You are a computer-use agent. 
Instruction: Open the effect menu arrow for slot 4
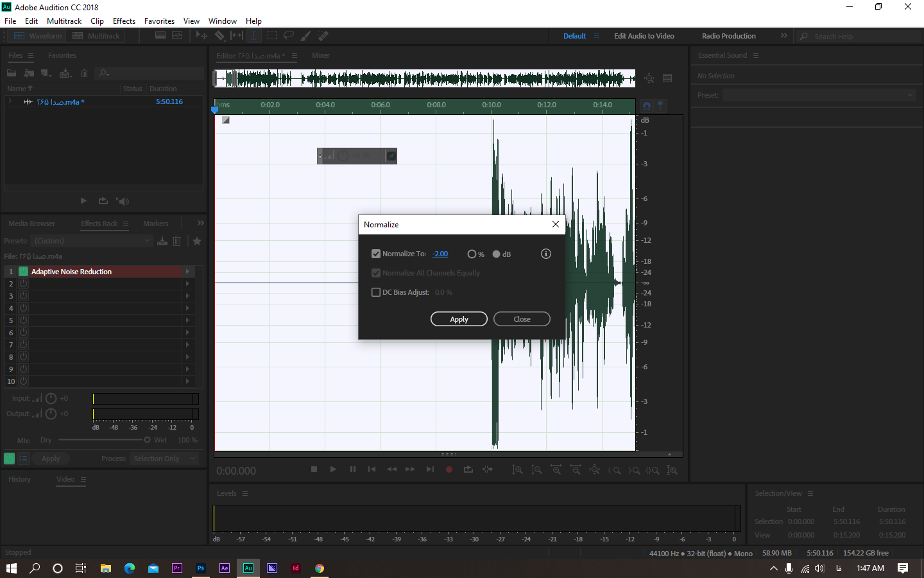pyautogui.click(x=187, y=308)
